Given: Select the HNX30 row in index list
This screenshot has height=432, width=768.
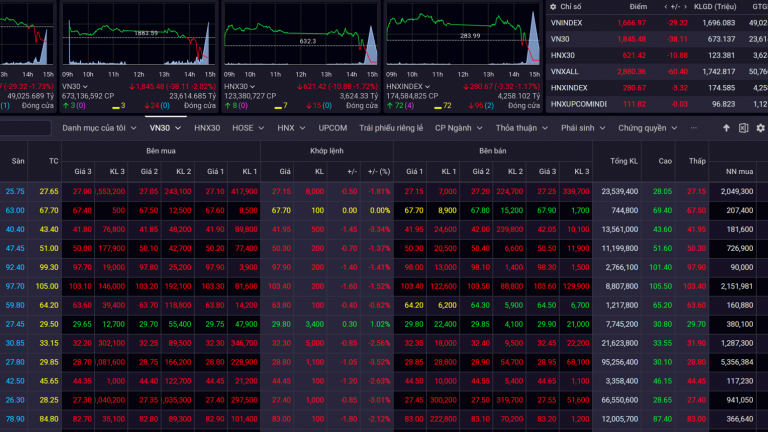Looking at the screenshot, I should (x=657, y=55).
